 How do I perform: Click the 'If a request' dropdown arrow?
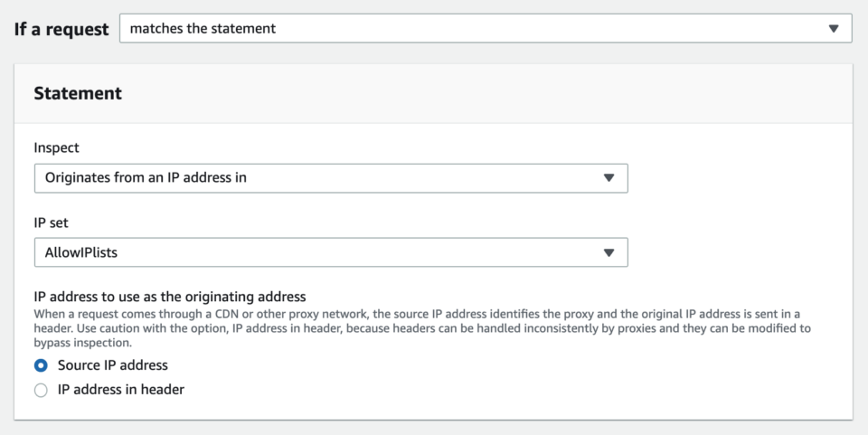tap(834, 29)
